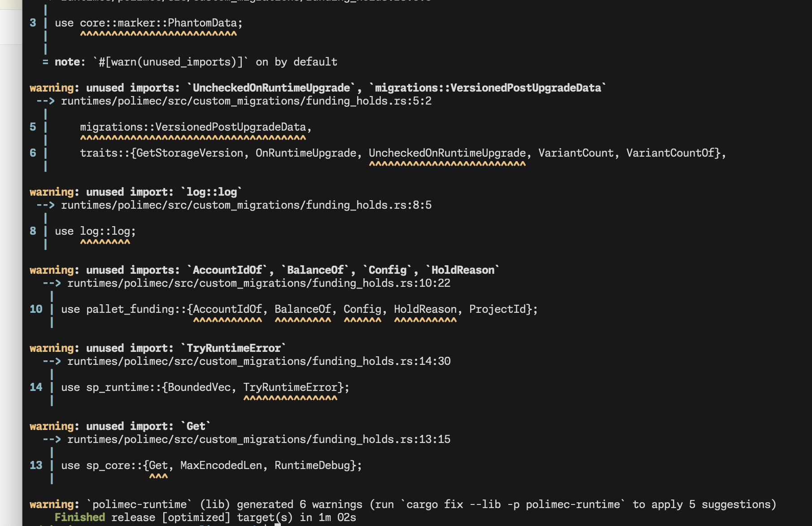Viewport: 812px width, 526px height.
Task: Click the note '#[warn(unused_imports)]' text
Action: 170,62
